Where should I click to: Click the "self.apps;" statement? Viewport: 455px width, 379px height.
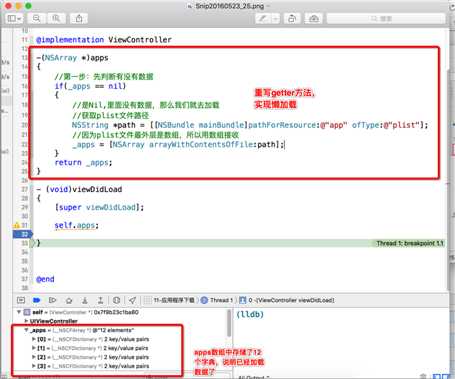[77, 225]
